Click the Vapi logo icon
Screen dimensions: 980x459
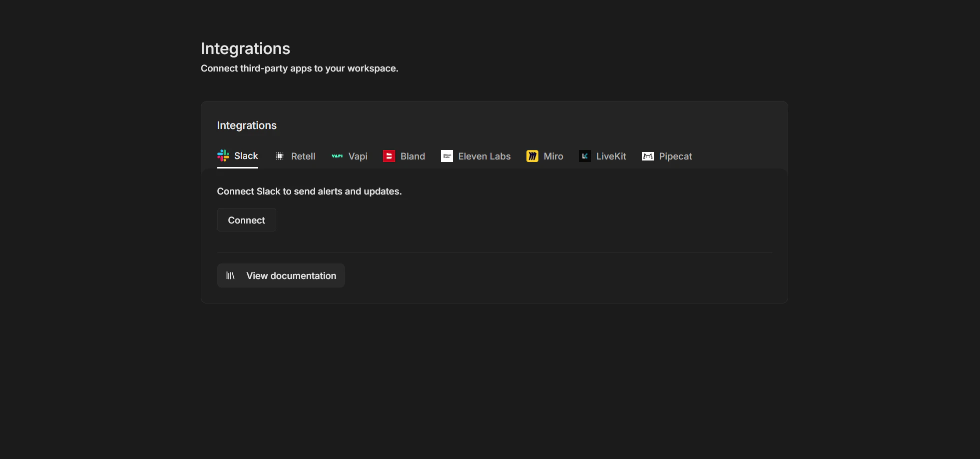point(337,156)
